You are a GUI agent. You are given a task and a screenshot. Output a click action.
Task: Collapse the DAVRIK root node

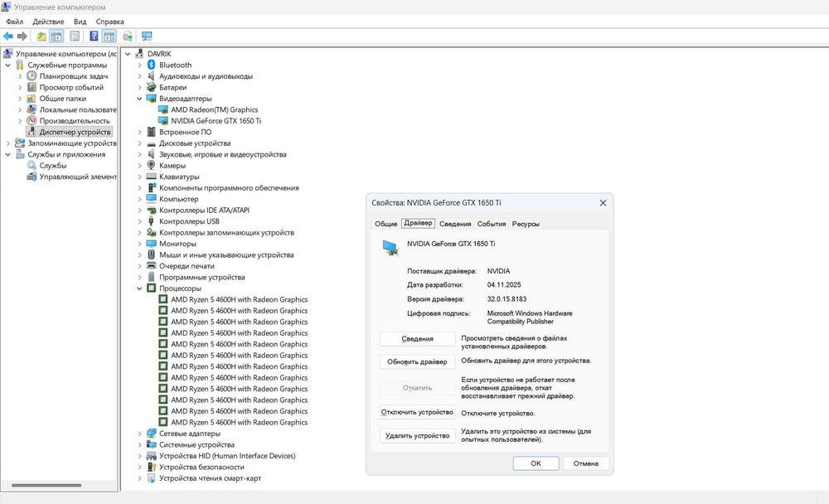(x=128, y=54)
